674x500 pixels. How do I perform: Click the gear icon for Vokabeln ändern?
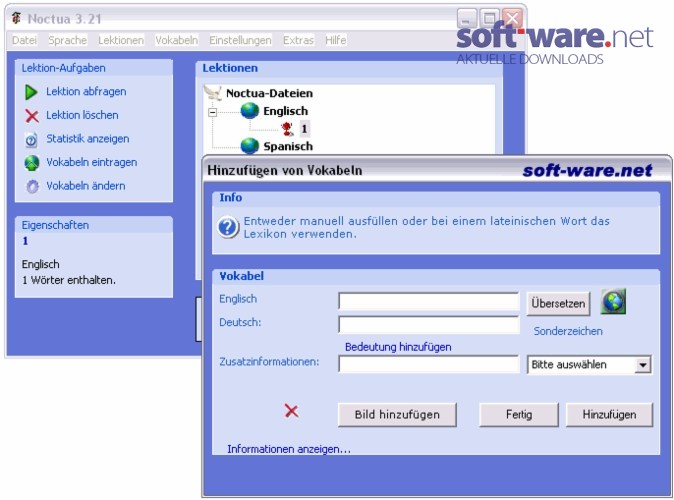point(33,186)
